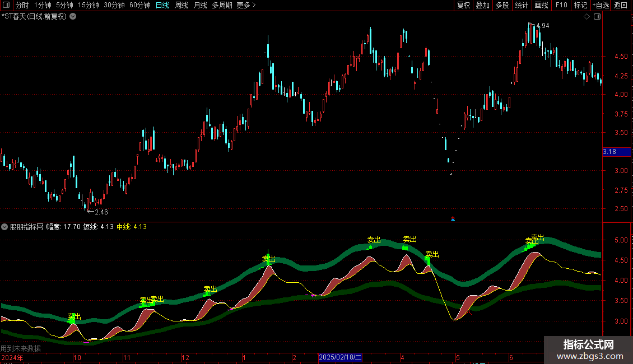
Task: Click month 6 on the time axis
Action: [511, 357]
